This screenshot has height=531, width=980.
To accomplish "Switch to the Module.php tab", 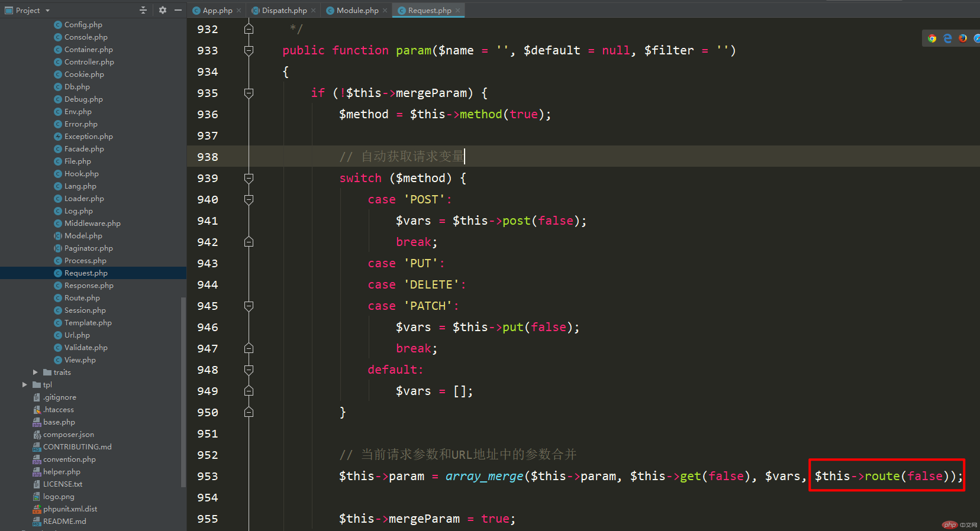I will (357, 10).
